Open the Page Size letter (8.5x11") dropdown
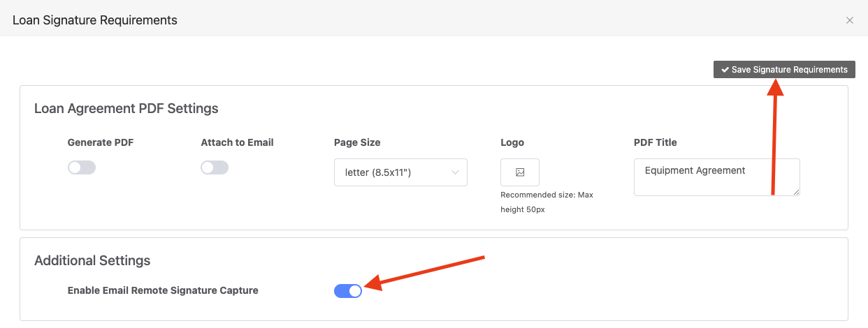 pos(400,172)
